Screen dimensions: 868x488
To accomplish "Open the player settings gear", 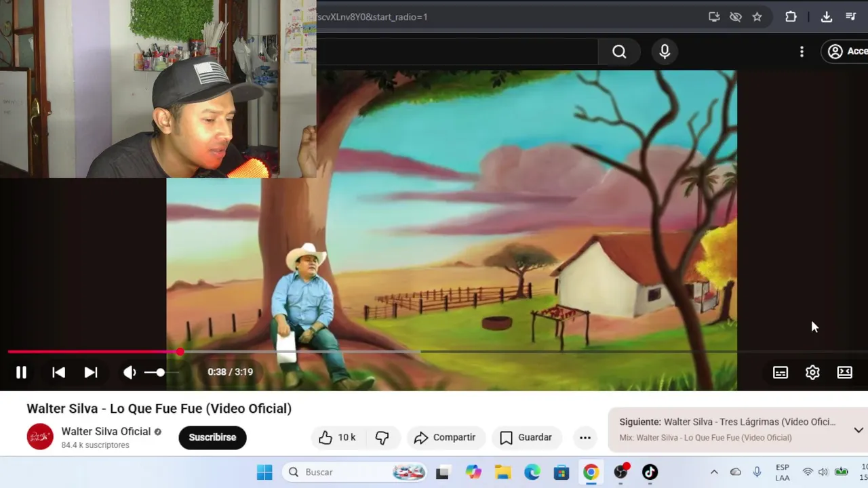I will coord(812,372).
